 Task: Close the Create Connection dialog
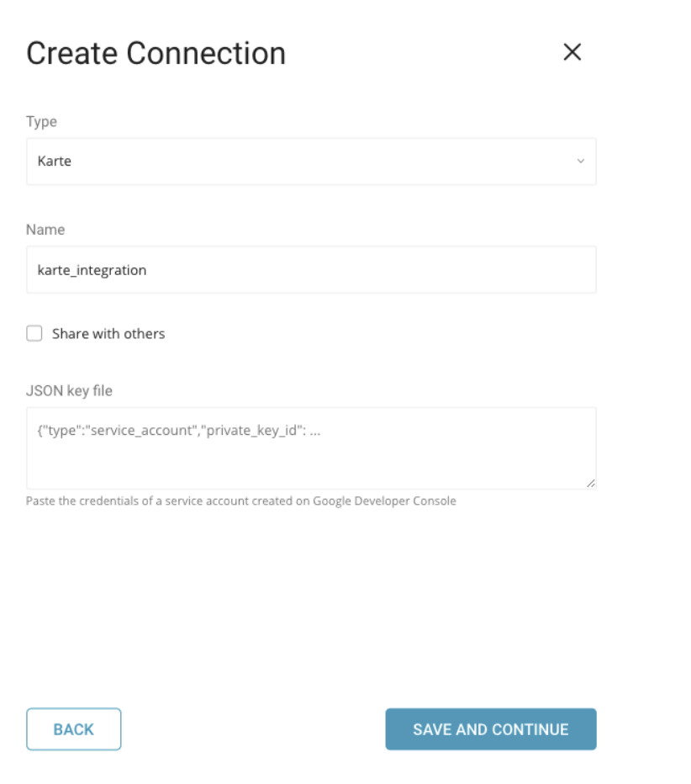[x=572, y=52]
